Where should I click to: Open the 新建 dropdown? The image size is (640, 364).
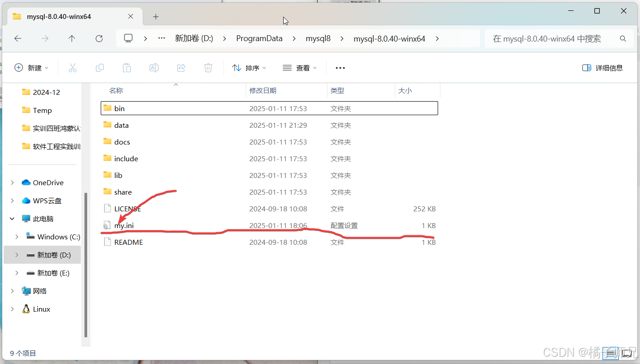pyautogui.click(x=32, y=68)
